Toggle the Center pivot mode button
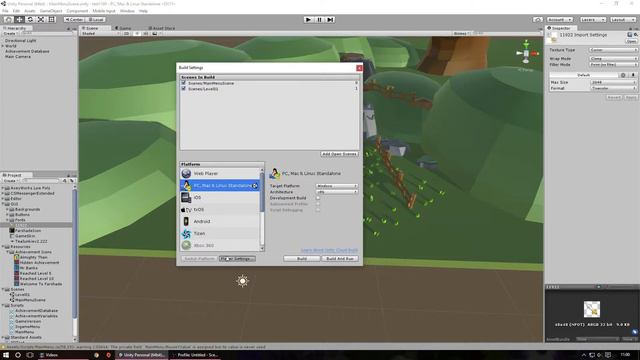640x360 pixels. [x=74, y=19]
